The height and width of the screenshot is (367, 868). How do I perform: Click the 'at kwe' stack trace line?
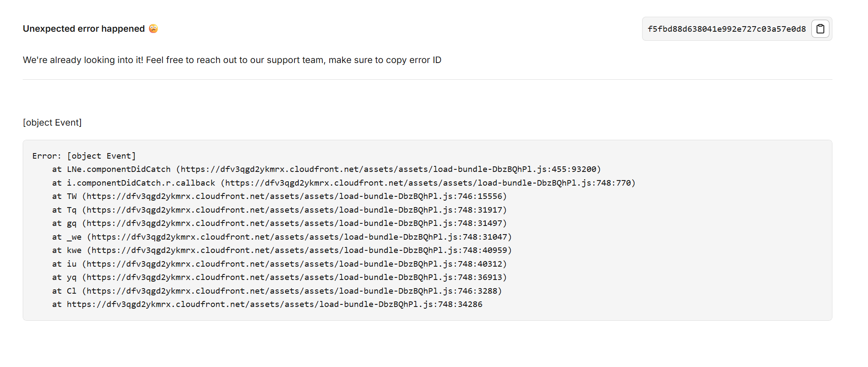(x=282, y=250)
